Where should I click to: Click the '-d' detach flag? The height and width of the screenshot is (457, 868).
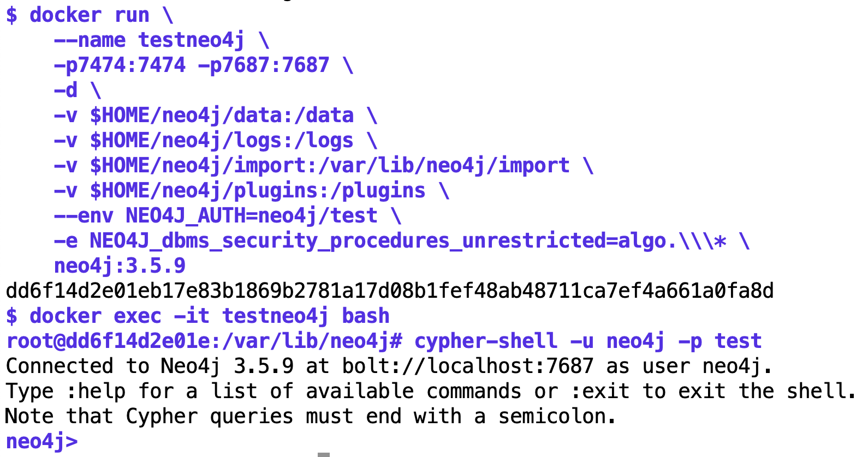point(66,90)
